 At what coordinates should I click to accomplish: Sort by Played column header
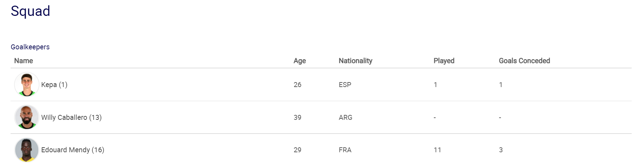pos(444,61)
